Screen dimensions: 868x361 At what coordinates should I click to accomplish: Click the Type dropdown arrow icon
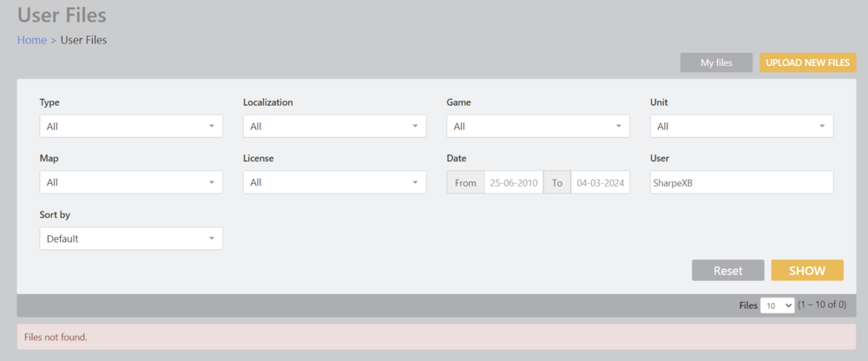(212, 127)
